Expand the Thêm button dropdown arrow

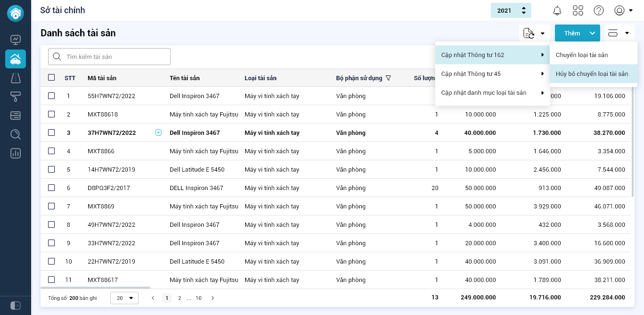(593, 33)
